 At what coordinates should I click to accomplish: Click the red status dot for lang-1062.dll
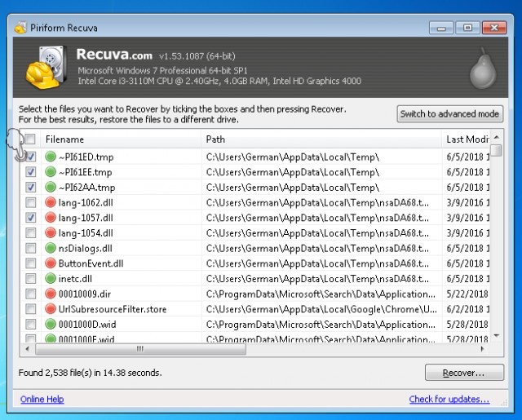click(51, 202)
